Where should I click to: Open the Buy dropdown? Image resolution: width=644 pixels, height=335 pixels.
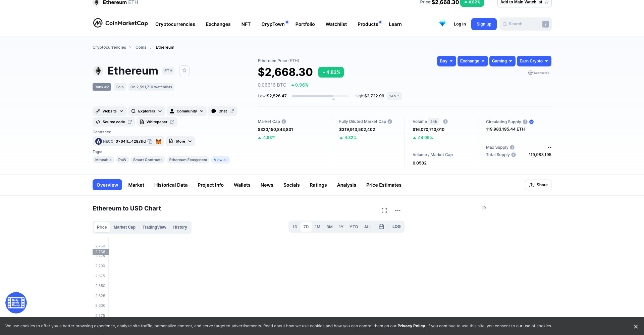pos(446,61)
